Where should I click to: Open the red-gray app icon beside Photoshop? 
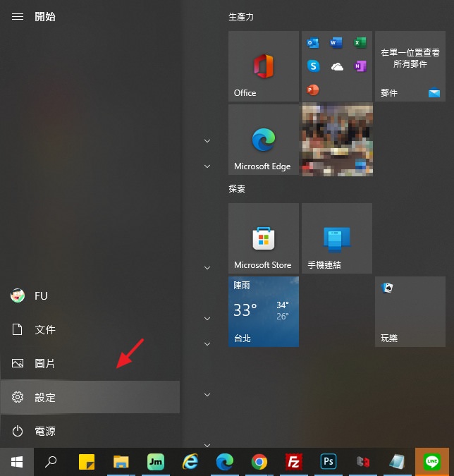[x=363, y=462]
